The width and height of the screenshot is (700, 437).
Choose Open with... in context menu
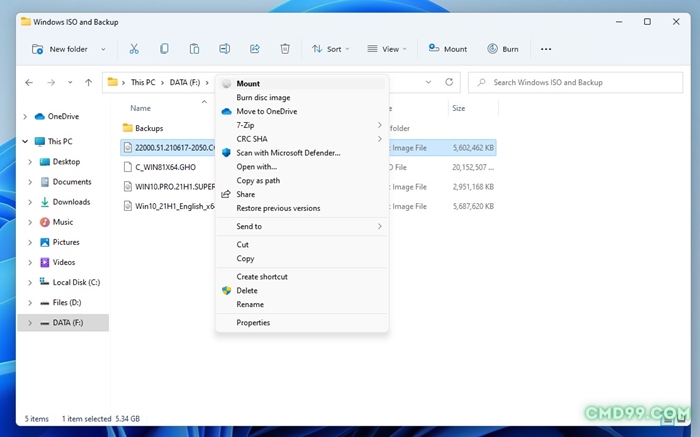tap(302, 166)
